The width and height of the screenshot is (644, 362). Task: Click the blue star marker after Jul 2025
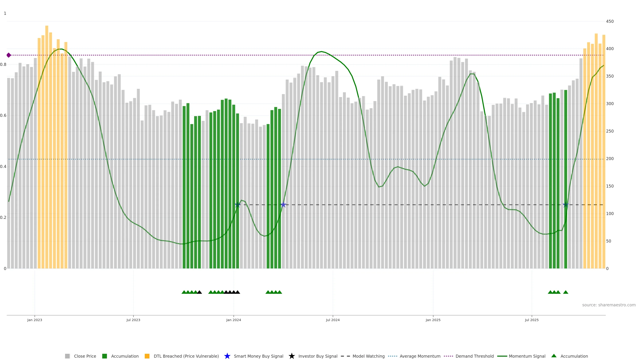[566, 205]
